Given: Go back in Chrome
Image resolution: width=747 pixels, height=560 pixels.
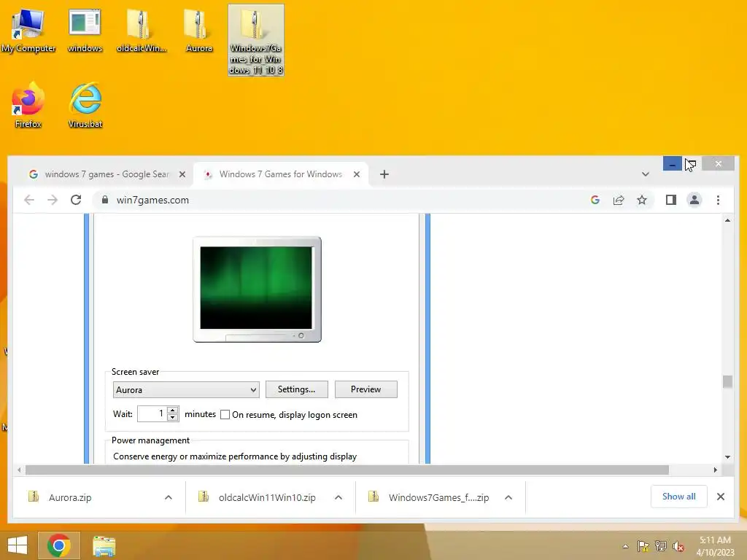Looking at the screenshot, I should [29, 200].
